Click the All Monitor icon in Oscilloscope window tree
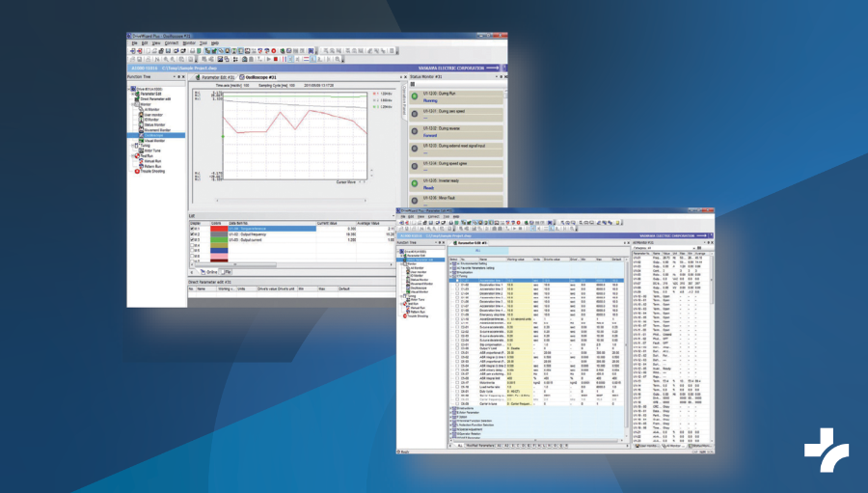 [141, 109]
